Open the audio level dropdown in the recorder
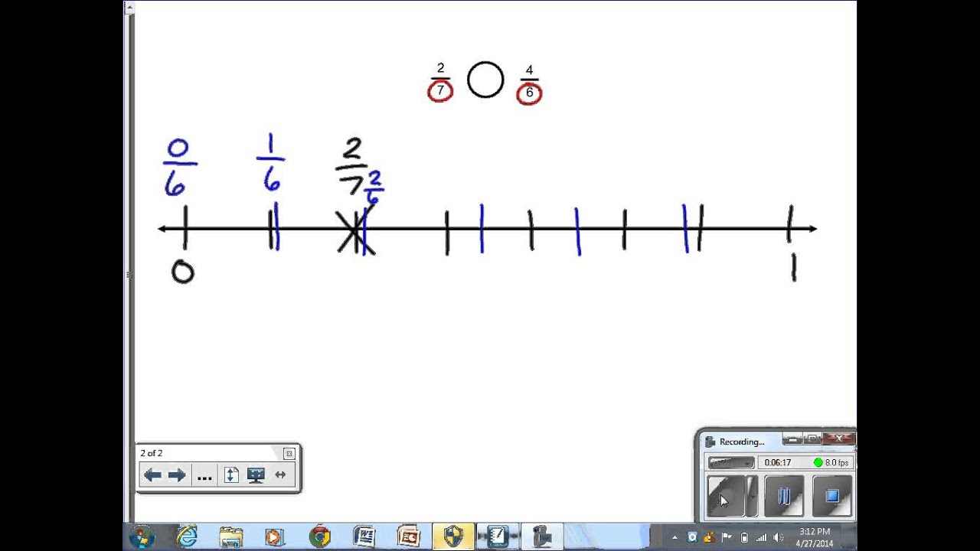980x551 pixels. coord(731,462)
